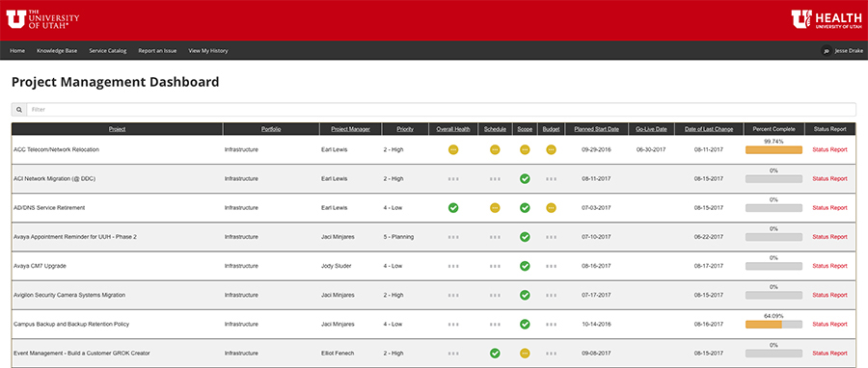This screenshot has width=868, height=368.
Task: Click Event Management schedule green check
Action: point(495,354)
